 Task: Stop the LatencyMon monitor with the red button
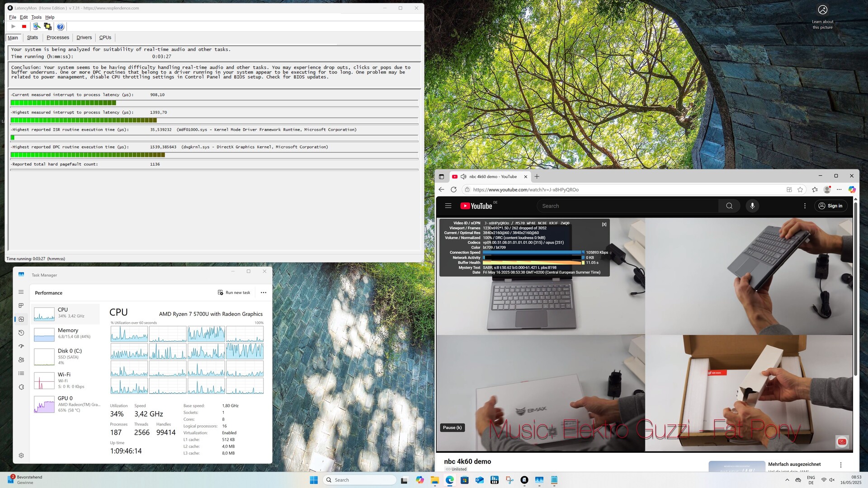click(x=24, y=27)
